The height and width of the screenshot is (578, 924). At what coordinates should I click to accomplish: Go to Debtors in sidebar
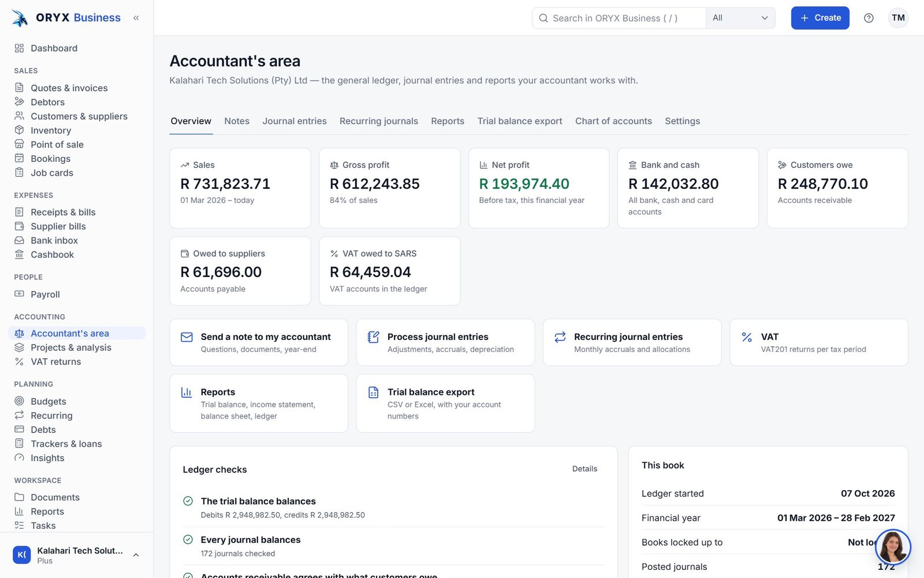pyautogui.click(x=77, y=102)
